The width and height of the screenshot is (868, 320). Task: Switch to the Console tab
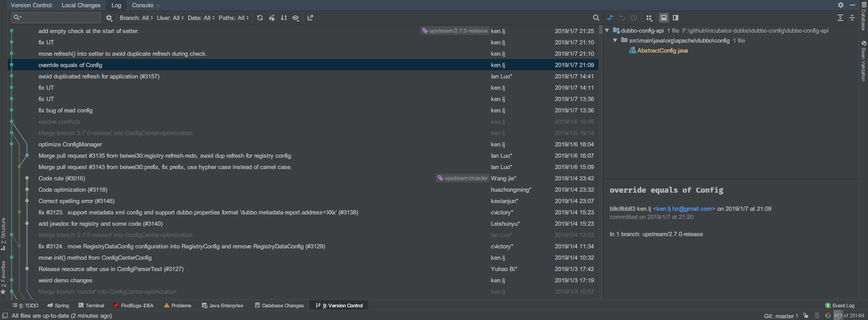pyautogui.click(x=142, y=5)
